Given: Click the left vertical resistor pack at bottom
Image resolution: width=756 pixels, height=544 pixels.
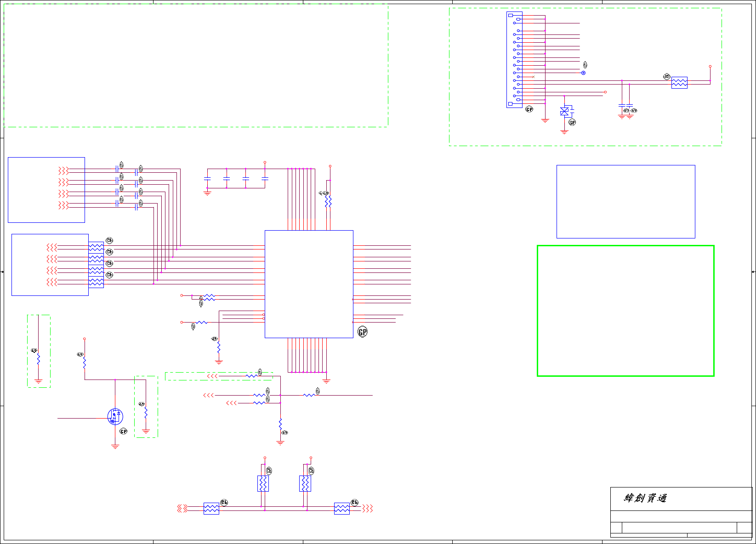Looking at the screenshot, I should pyautogui.click(x=263, y=483).
